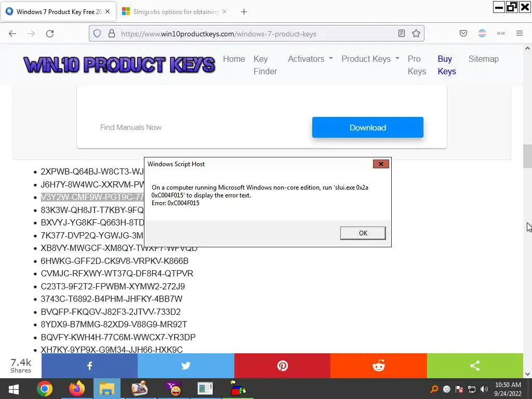Close the Windows Script Host dialog
This screenshot has height=399, width=532.
pos(381,164)
